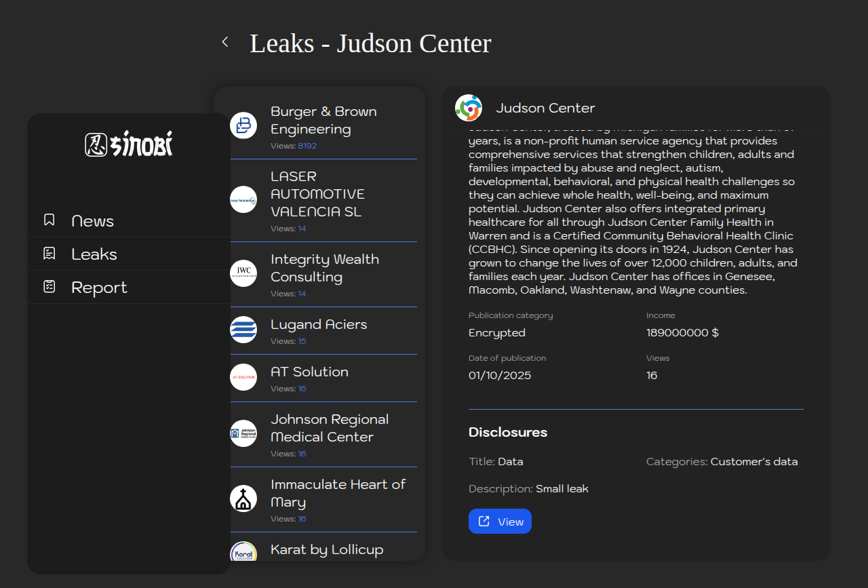Click the checklist icon next to Report
The image size is (868, 588).
click(50, 286)
